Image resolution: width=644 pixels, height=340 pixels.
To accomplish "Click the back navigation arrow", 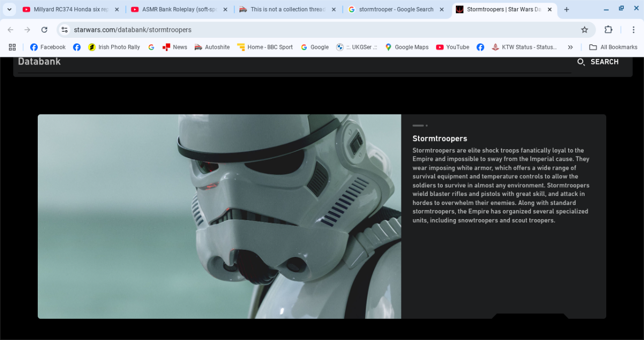I will [x=11, y=30].
